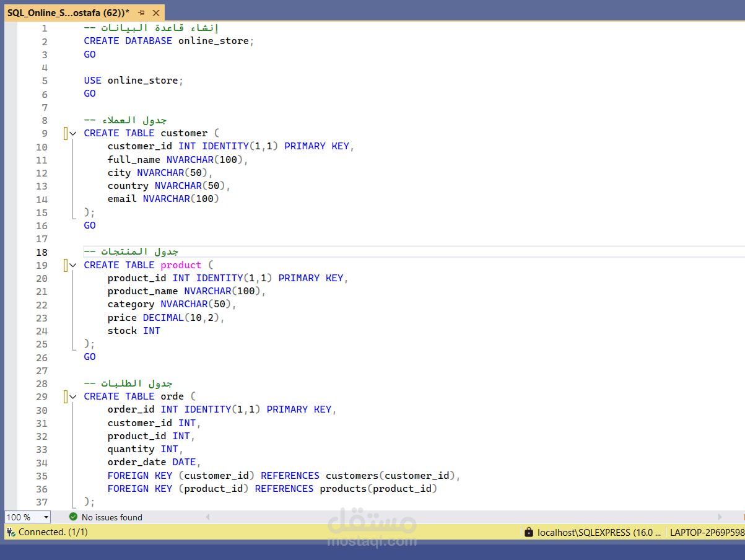Click the Connected status plug icon

point(11,532)
